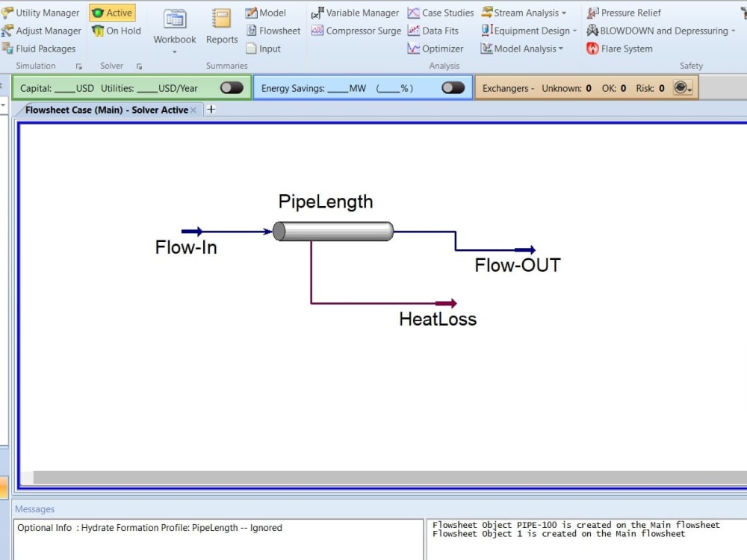Open Simulation group dialog launcher
Screen dimensions: 747x560
(x=79, y=66)
